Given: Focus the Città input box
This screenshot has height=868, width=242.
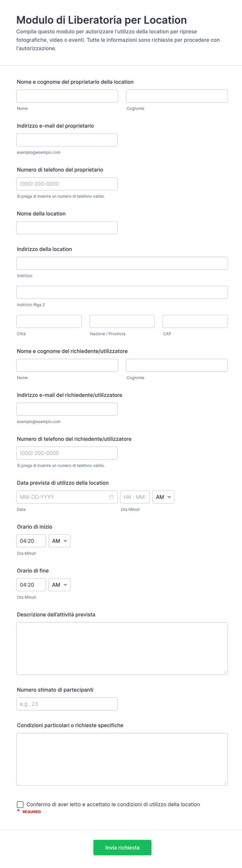Looking at the screenshot, I should pyautogui.click(x=49, y=321).
